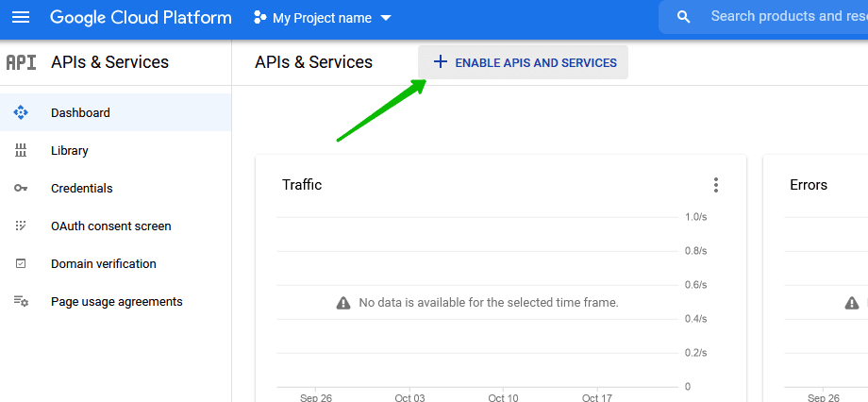Open the Traffic card's three-dot options menu
The image size is (868, 402).
(716, 185)
